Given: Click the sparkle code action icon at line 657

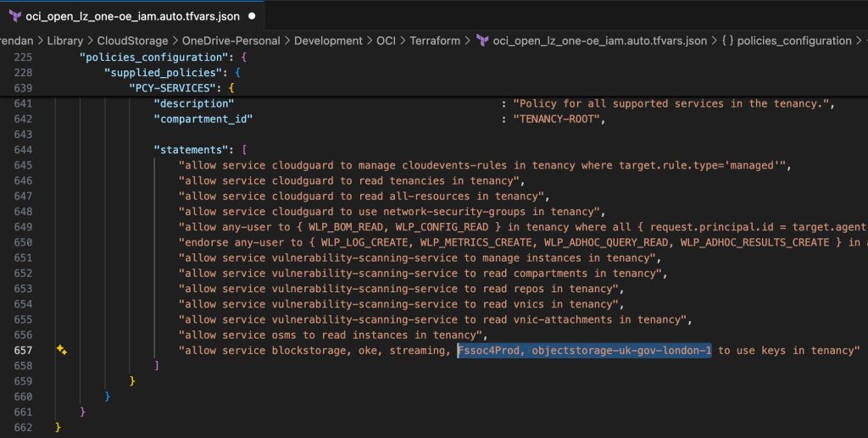Looking at the screenshot, I should 61,350.
